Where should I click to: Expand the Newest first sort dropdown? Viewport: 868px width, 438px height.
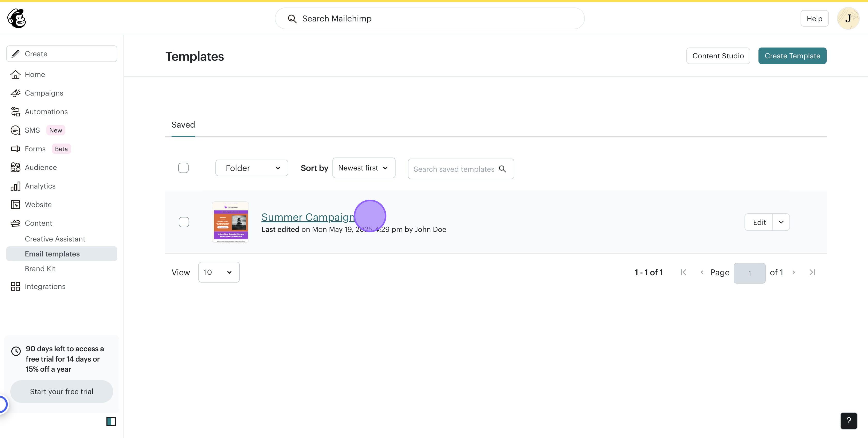(x=363, y=168)
